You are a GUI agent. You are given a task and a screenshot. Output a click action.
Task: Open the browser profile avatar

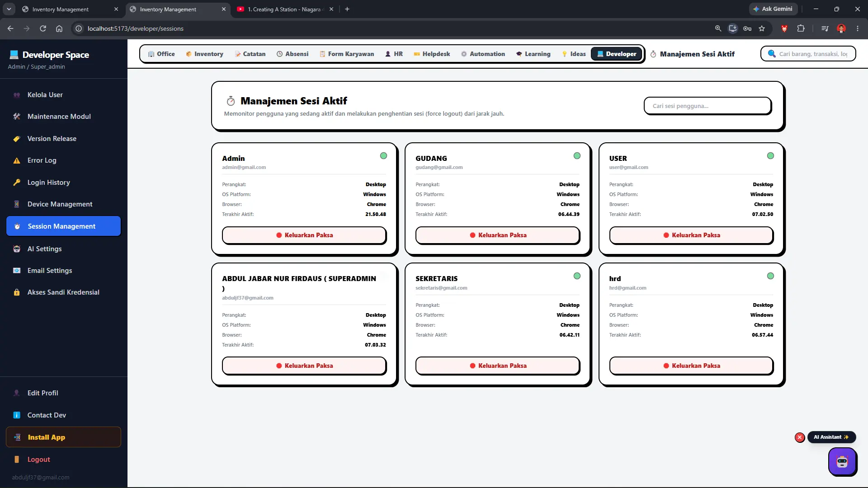point(841,28)
